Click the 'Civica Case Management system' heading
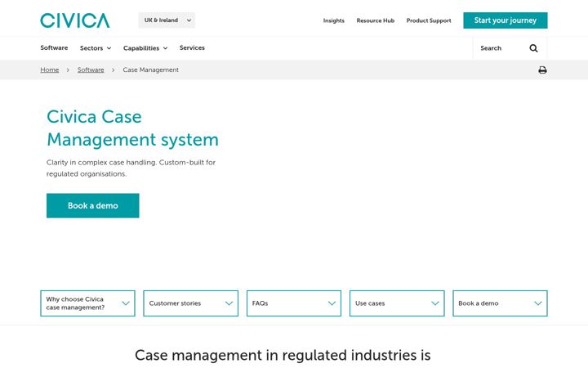The height and width of the screenshot is (368, 588). click(x=132, y=128)
